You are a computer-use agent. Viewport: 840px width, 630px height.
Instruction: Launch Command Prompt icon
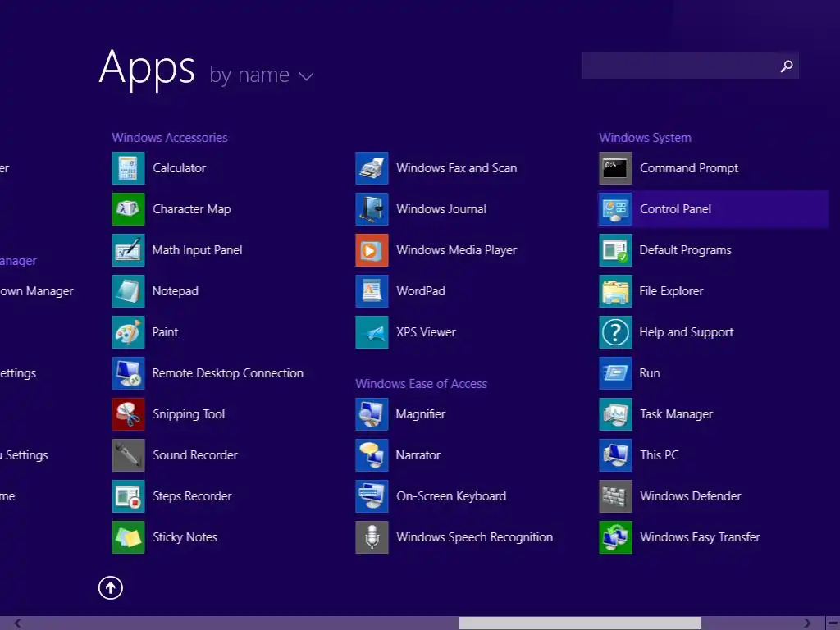615,168
